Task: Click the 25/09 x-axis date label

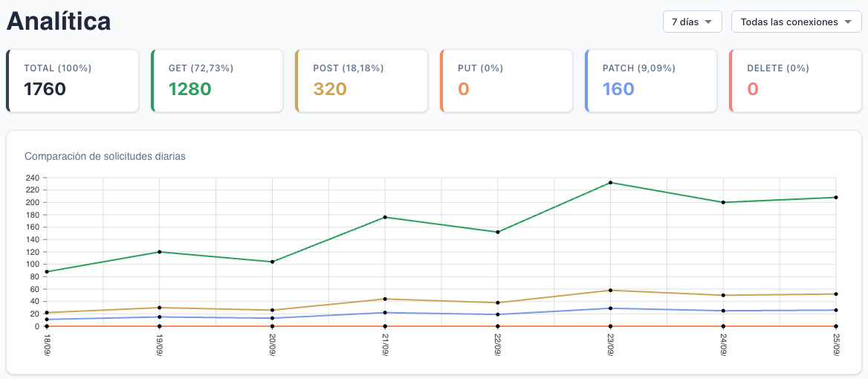Action: [835, 346]
